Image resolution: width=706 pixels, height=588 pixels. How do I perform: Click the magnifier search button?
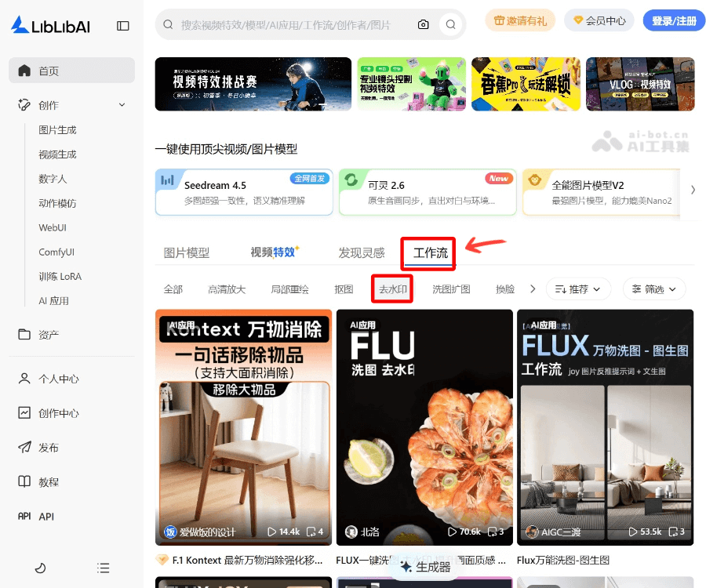(x=450, y=24)
